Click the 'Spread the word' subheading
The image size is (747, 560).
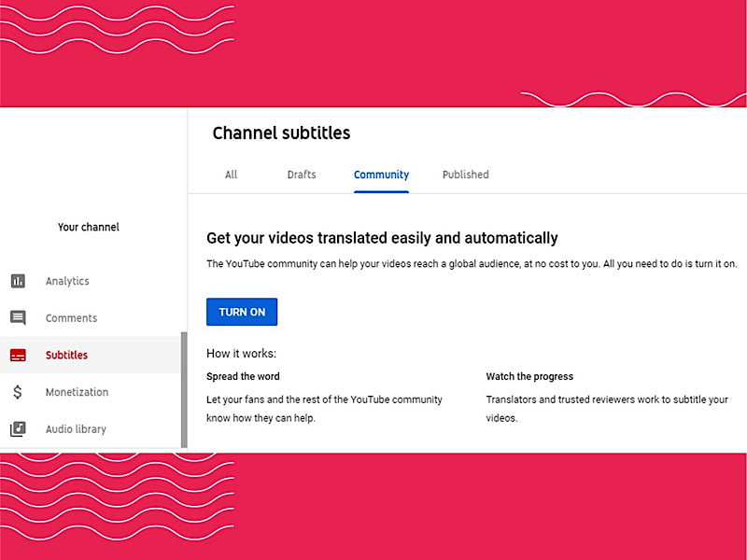tap(243, 376)
